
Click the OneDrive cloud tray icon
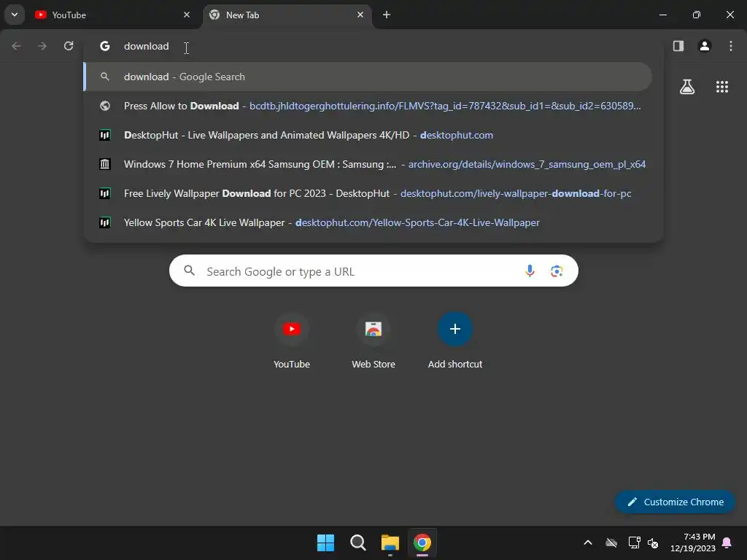(x=611, y=542)
